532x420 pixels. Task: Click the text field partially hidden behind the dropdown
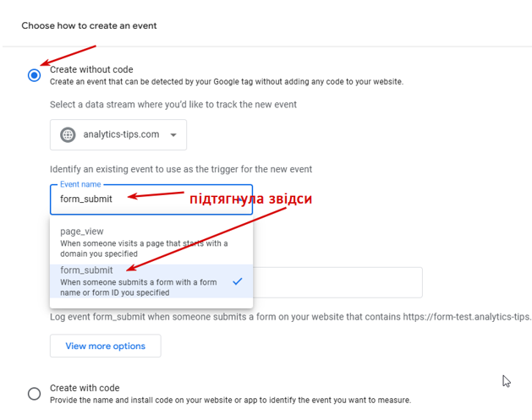click(x=338, y=282)
